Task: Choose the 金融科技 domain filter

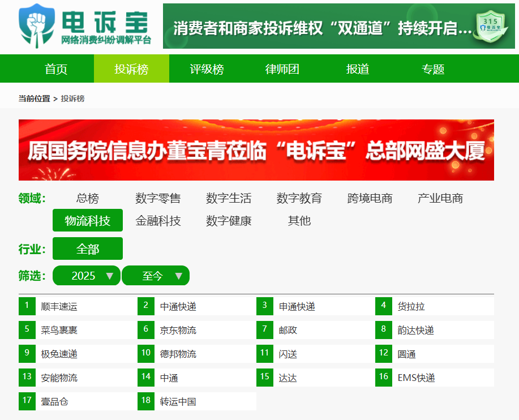Action: 158,221
